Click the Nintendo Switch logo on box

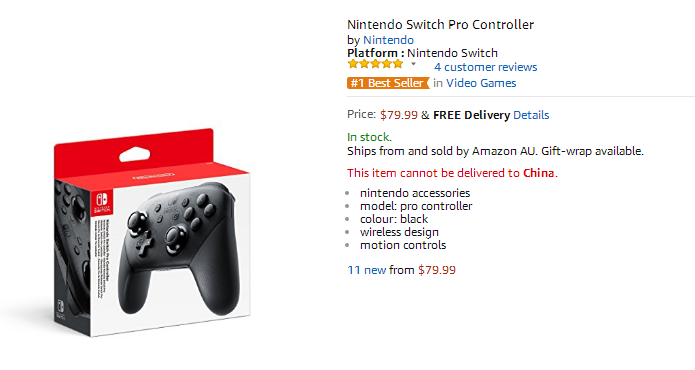click(x=102, y=202)
